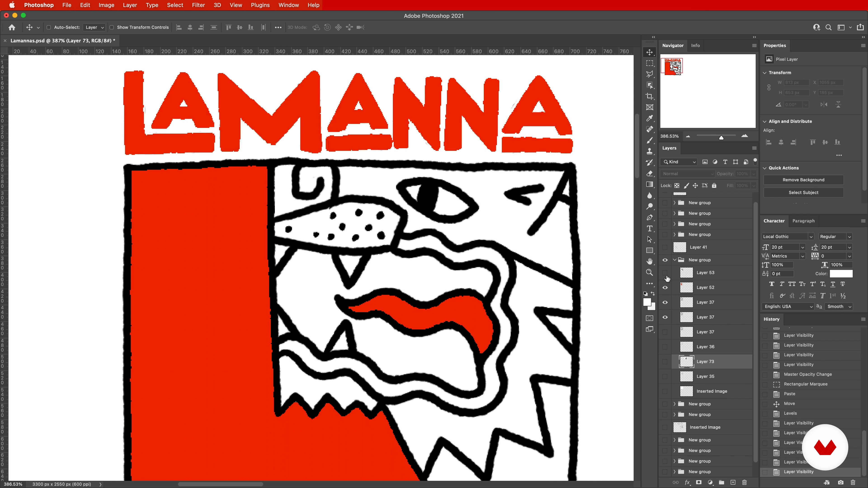Select the Clone Stamp tool
868x488 pixels.
pyautogui.click(x=649, y=151)
